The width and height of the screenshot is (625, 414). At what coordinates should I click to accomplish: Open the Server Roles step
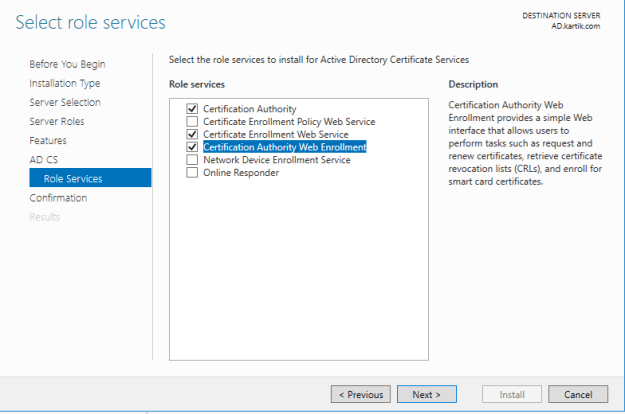[x=57, y=122]
